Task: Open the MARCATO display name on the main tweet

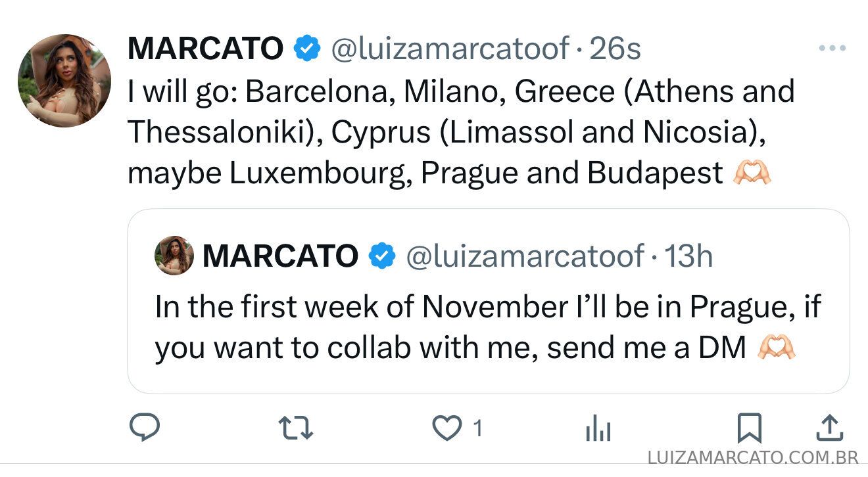Action: (x=205, y=49)
